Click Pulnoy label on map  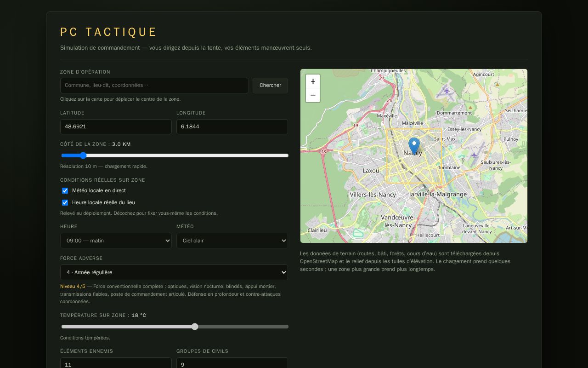[511, 139]
